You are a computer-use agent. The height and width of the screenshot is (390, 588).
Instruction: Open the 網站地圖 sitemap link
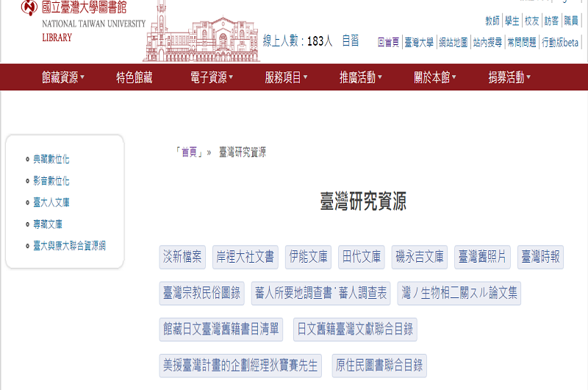453,43
